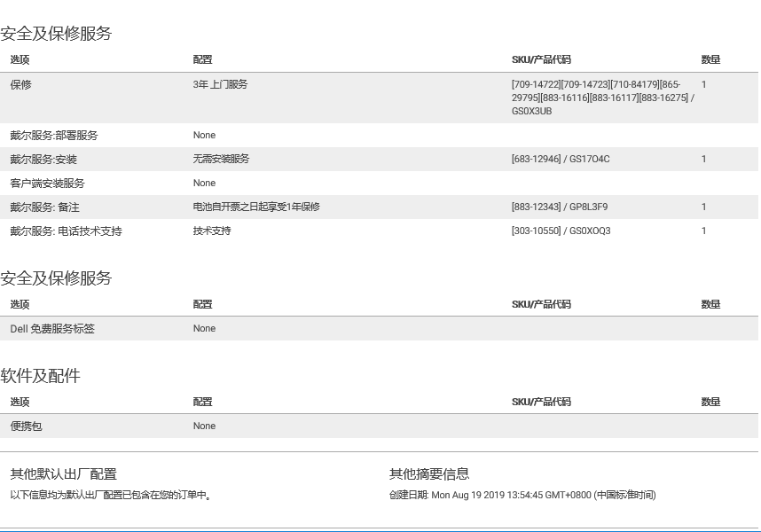
Task: Click the 戴尔服务: 备注 row label
Action: [44, 207]
